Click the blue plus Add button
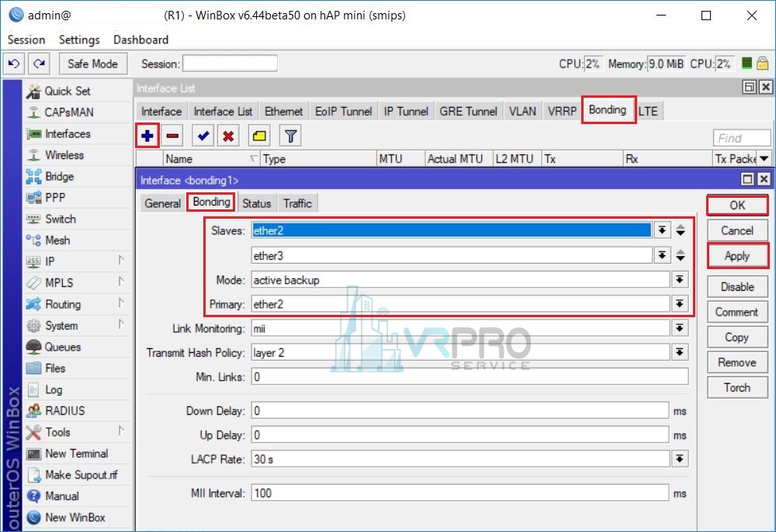This screenshot has height=532, width=776. pos(147,136)
